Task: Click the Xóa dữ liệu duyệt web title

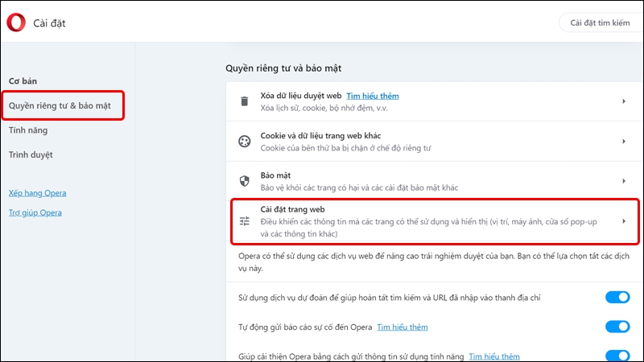Action: [x=301, y=96]
